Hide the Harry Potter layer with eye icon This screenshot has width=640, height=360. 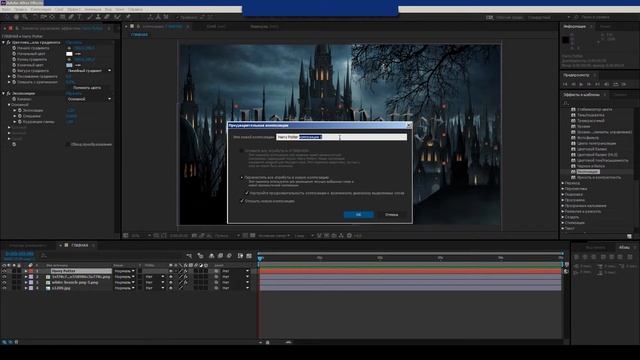pyautogui.click(x=4, y=271)
